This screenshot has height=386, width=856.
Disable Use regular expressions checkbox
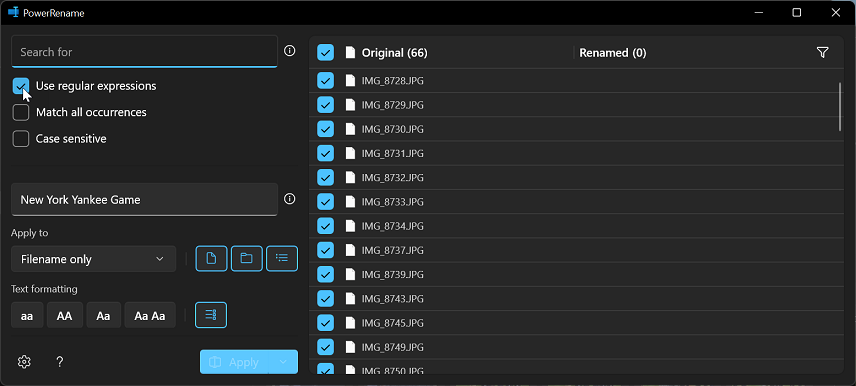21,86
